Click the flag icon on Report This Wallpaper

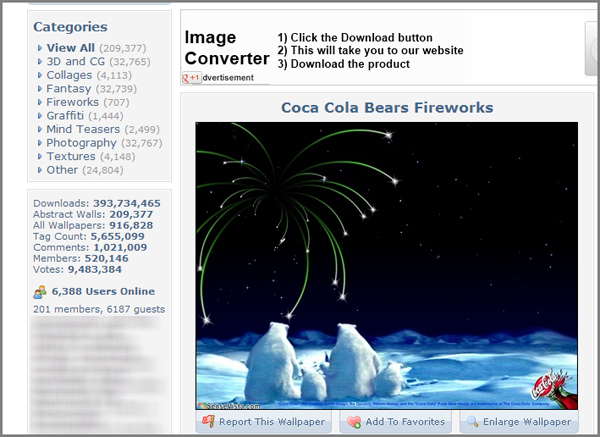point(208,422)
